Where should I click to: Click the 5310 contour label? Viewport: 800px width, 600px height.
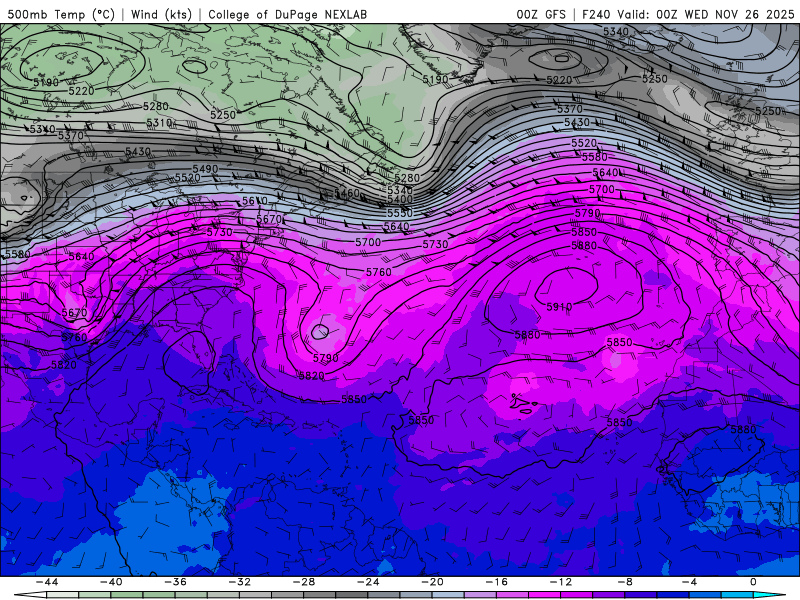pos(159,122)
